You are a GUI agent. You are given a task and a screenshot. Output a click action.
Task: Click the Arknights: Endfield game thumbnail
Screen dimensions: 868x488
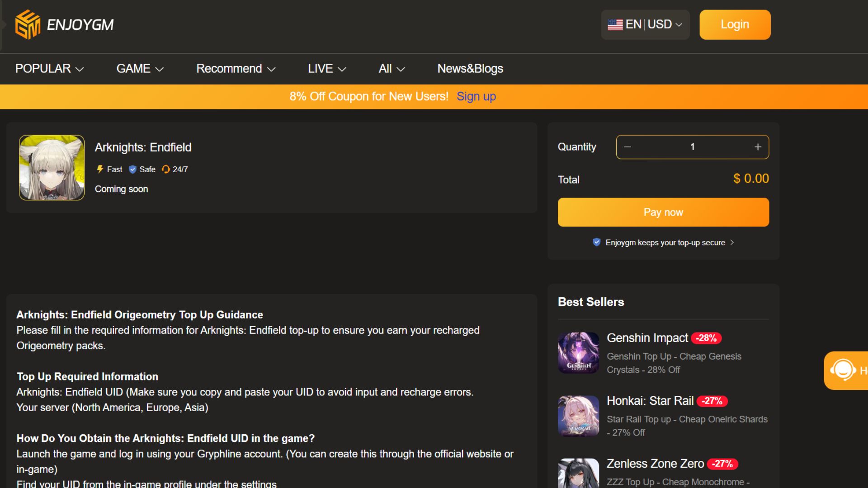52,168
